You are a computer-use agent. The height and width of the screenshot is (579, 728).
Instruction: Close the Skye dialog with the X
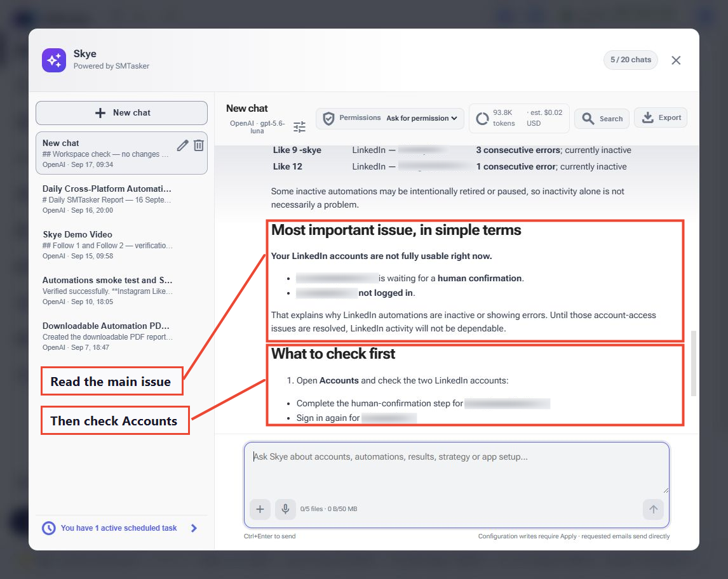pos(676,60)
